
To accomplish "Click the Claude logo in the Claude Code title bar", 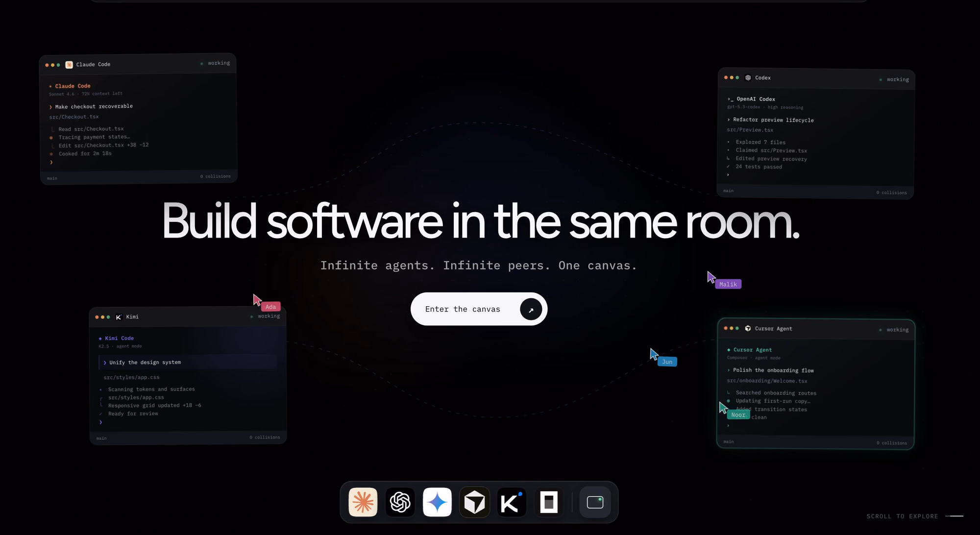I will [x=69, y=65].
